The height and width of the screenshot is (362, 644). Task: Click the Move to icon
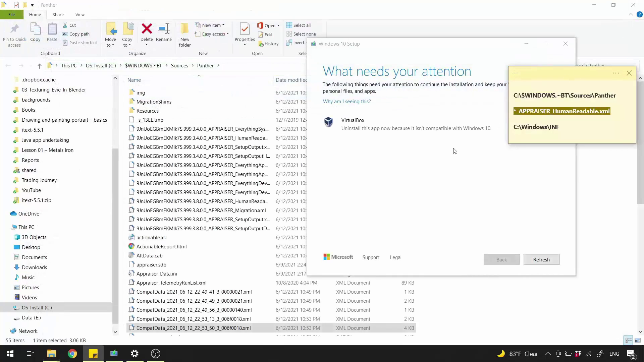[111, 29]
